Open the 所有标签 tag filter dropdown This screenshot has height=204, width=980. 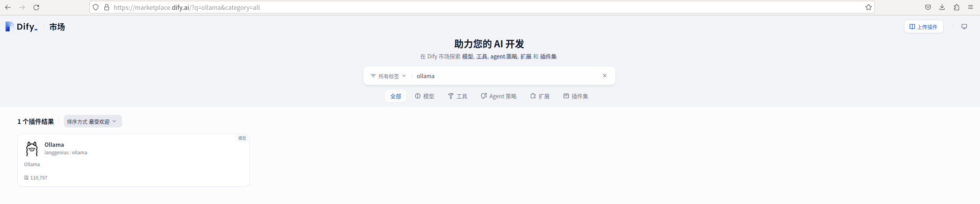(388, 76)
